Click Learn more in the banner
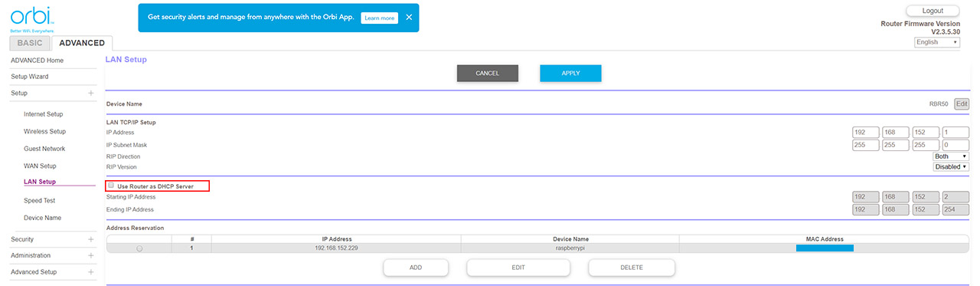 pos(380,18)
